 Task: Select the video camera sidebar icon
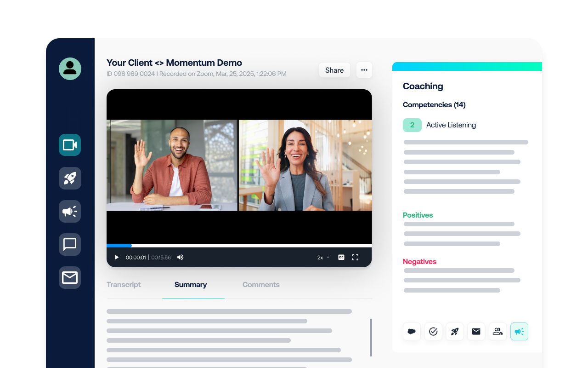(x=70, y=145)
